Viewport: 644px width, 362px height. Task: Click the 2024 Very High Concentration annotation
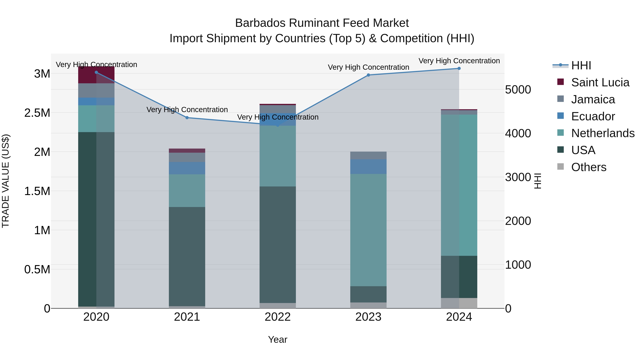459,61
